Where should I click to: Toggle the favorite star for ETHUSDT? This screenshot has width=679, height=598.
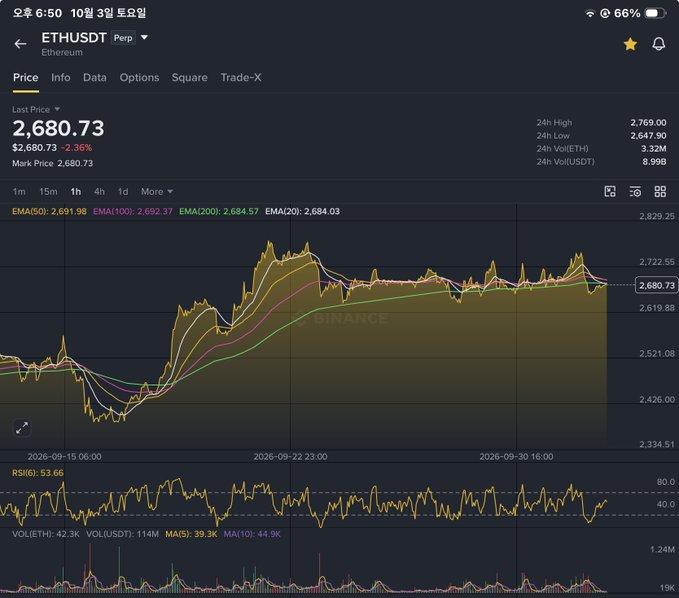click(x=630, y=44)
